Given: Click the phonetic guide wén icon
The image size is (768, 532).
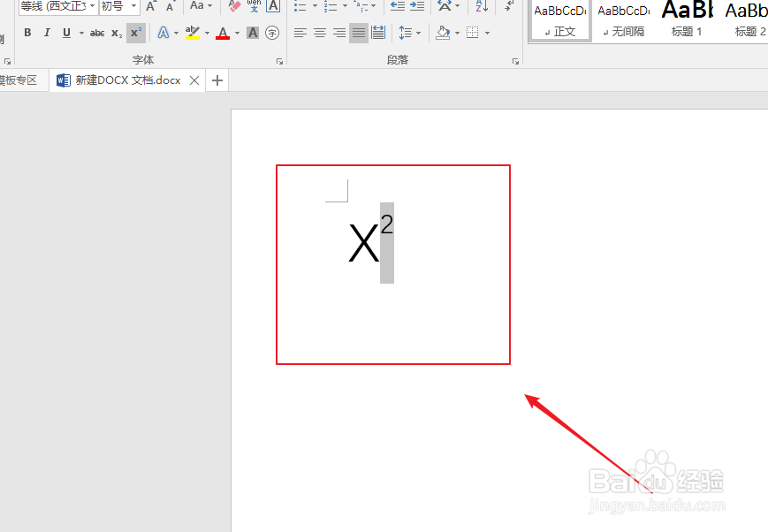Looking at the screenshot, I should (254, 6).
